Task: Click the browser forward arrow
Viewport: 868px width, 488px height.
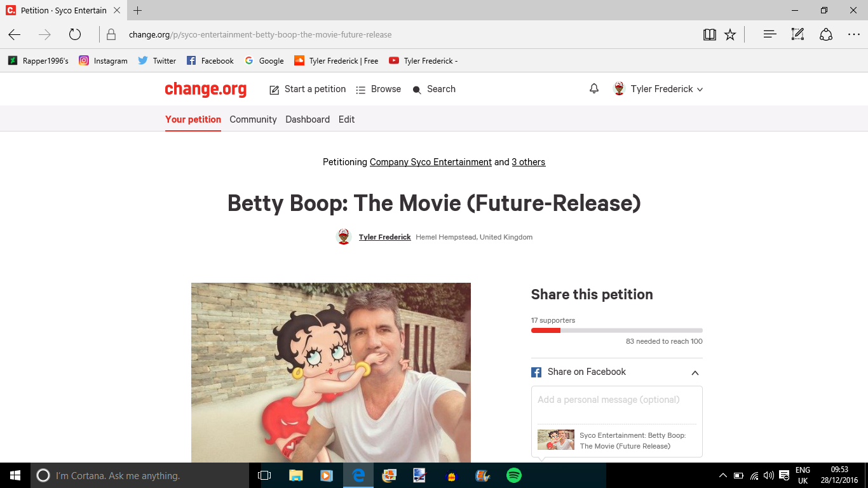Action: coord(44,35)
